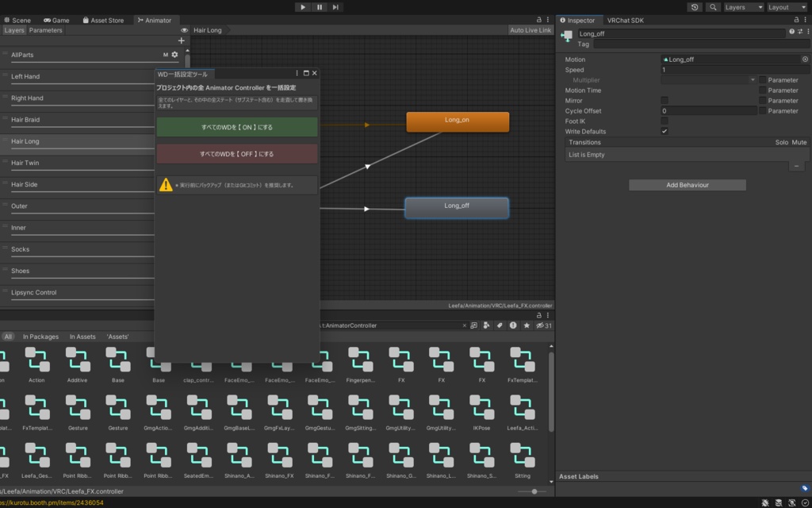Open the presets icon next to Long_off name field

coord(801,32)
